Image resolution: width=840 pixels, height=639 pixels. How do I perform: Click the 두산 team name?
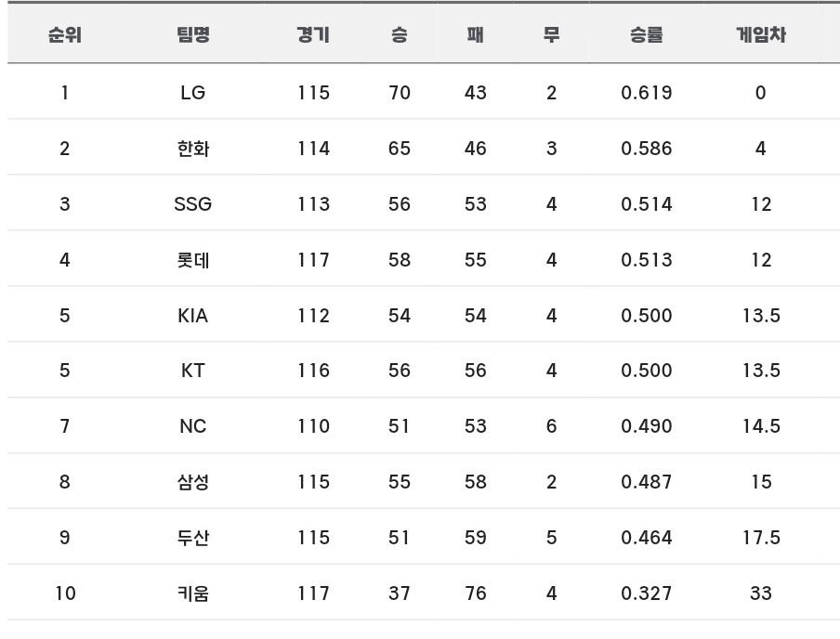click(x=192, y=538)
